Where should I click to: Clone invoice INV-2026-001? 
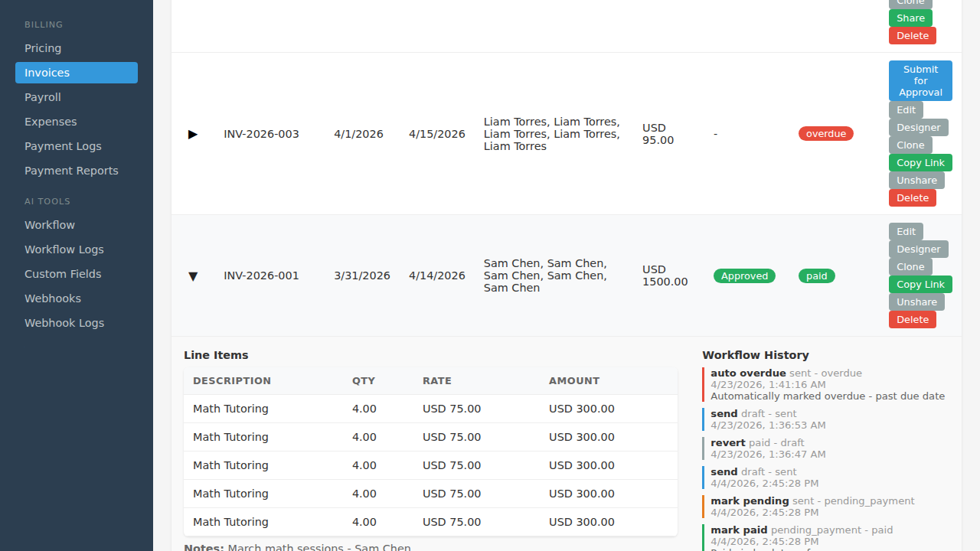coord(910,267)
